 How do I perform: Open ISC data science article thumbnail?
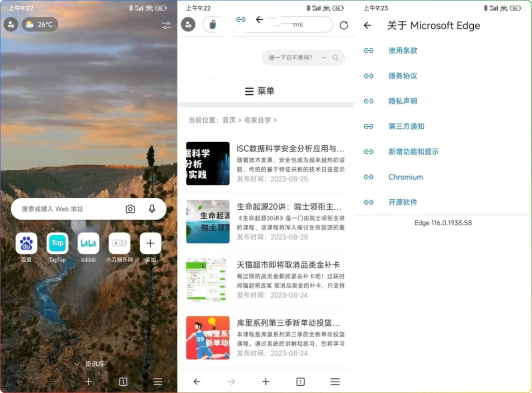(x=208, y=164)
